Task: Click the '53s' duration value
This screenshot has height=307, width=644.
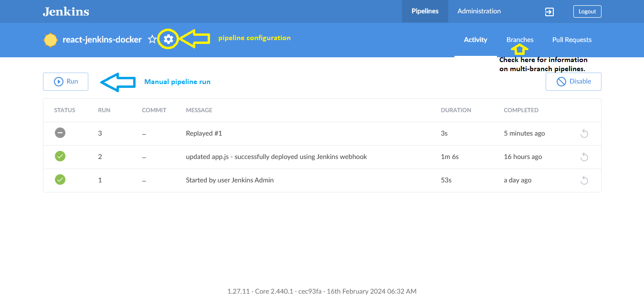Action: click(446, 180)
